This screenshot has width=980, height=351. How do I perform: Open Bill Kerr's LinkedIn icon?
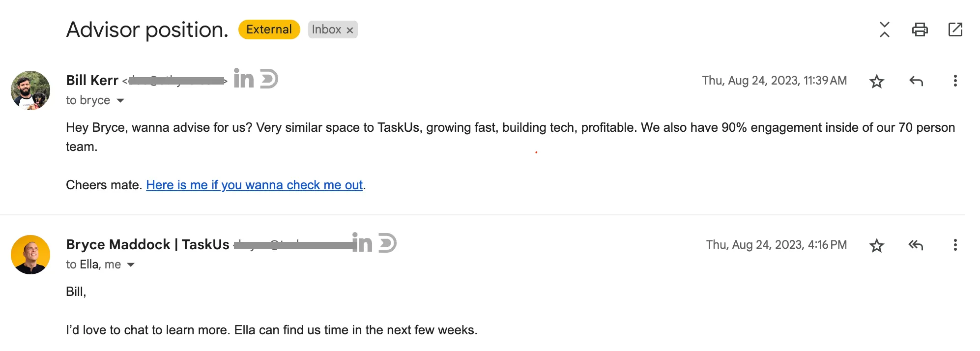(x=243, y=78)
